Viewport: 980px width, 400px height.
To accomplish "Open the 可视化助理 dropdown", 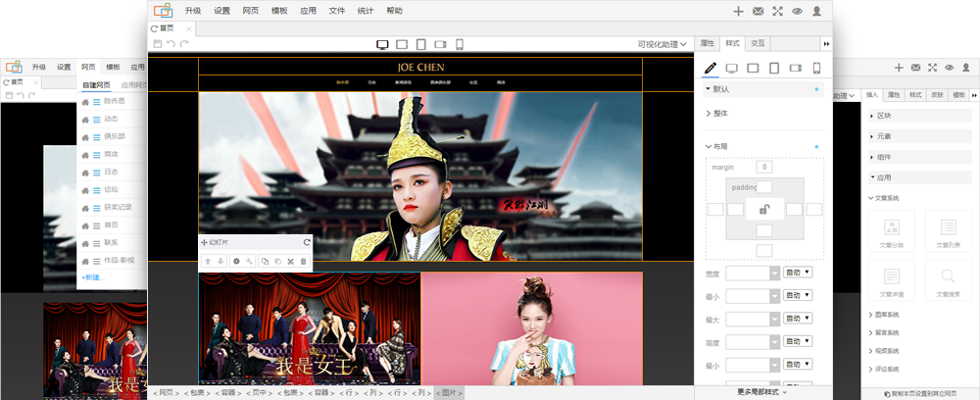I will (x=661, y=44).
